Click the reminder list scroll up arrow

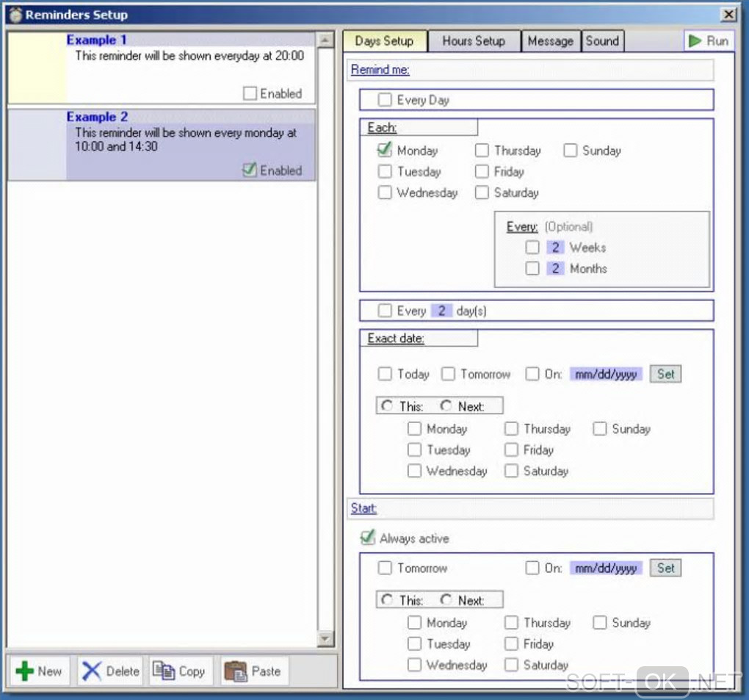point(325,40)
